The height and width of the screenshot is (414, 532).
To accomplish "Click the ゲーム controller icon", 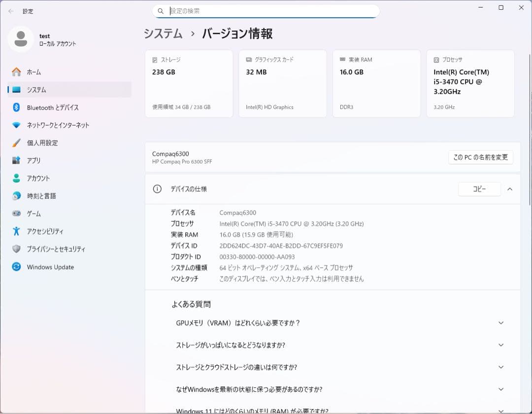I will (17, 213).
